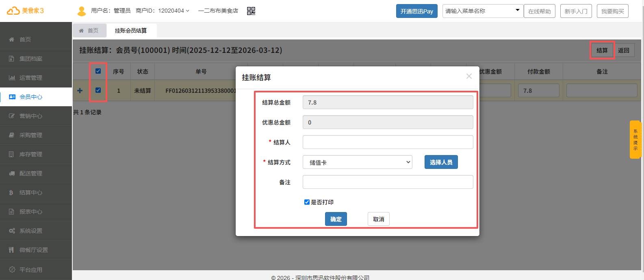Click the 选择人员 button
Screen dimensions: 644x280
pos(441,162)
